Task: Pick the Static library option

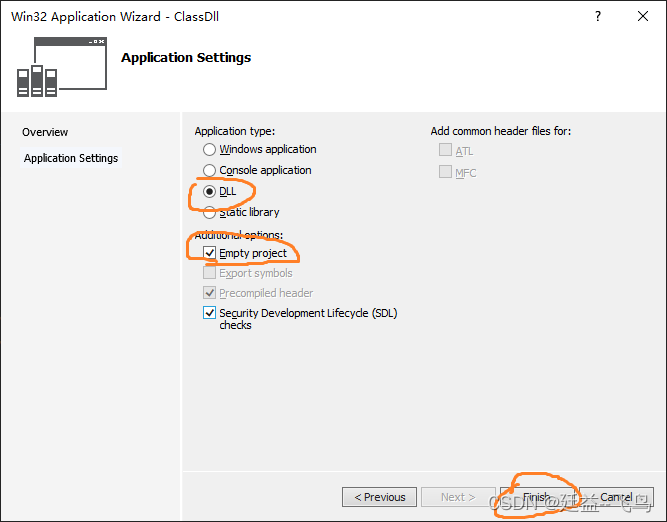Action: [210, 212]
